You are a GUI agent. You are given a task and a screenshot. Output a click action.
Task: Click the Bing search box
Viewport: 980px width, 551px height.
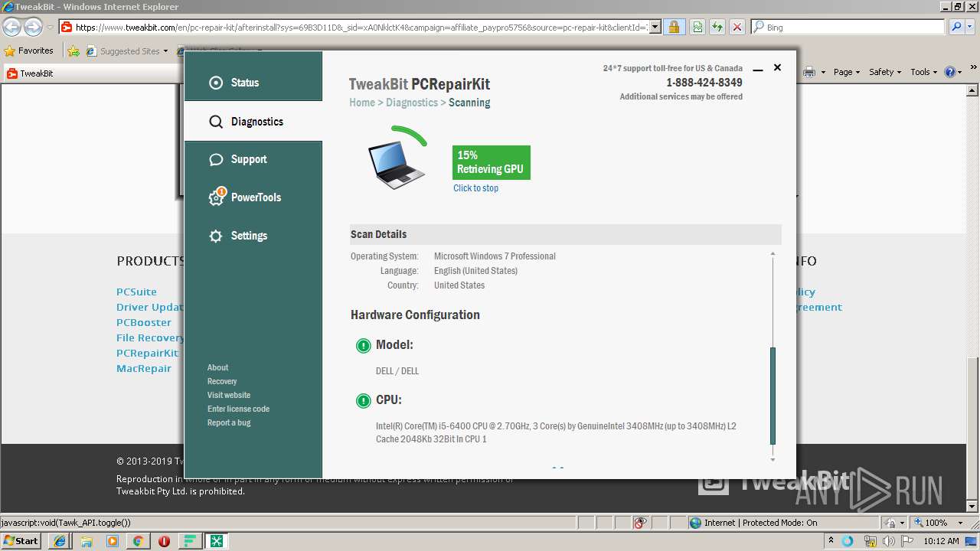pos(847,27)
